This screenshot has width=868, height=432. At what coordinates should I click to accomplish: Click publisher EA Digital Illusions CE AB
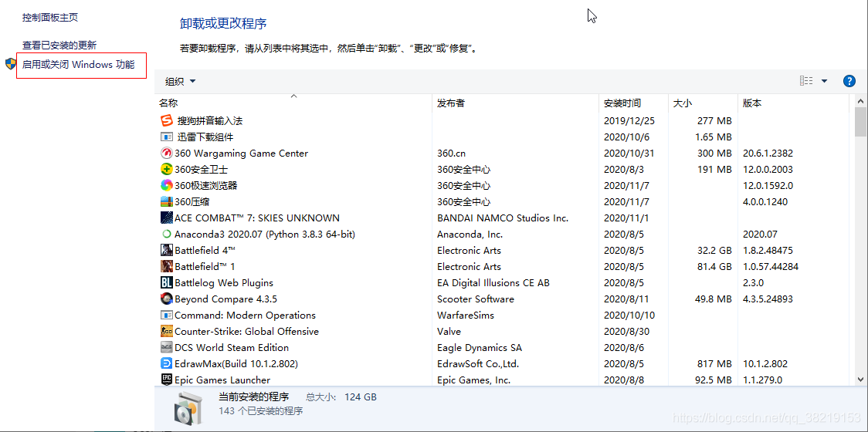click(493, 282)
